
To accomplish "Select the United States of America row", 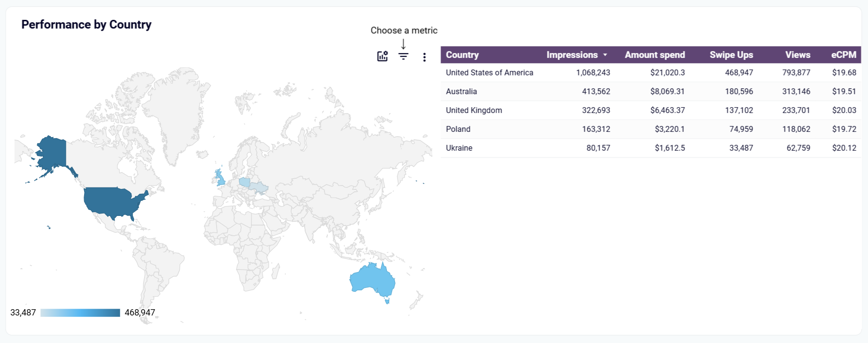I will [489, 72].
